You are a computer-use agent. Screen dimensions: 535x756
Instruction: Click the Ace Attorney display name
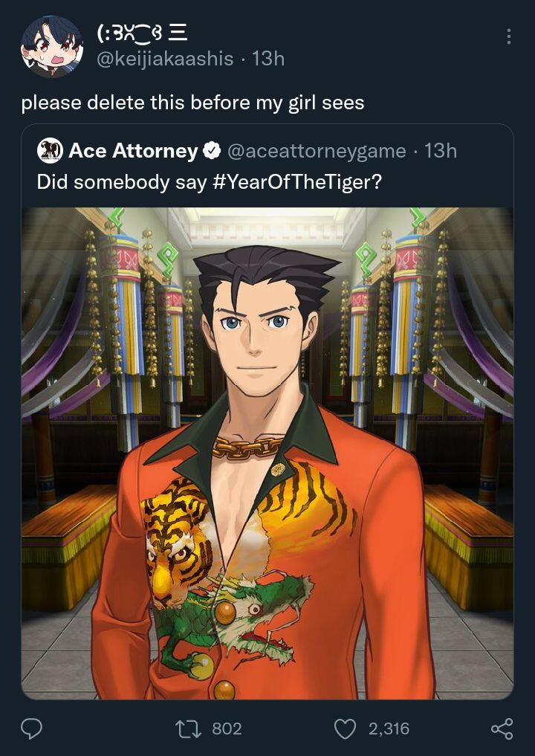coord(133,151)
